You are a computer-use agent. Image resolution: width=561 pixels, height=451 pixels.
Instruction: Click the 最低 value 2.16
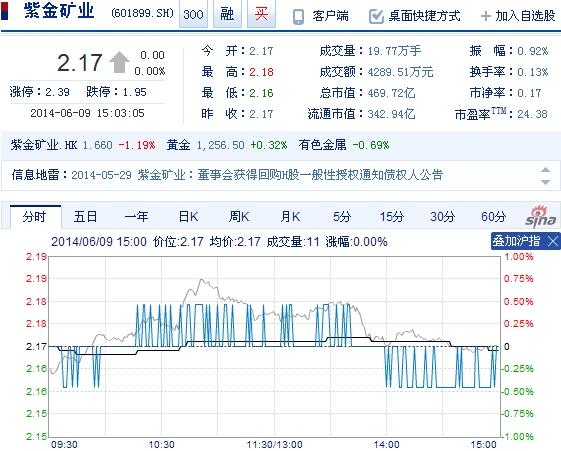pyautogui.click(x=261, y=93)
